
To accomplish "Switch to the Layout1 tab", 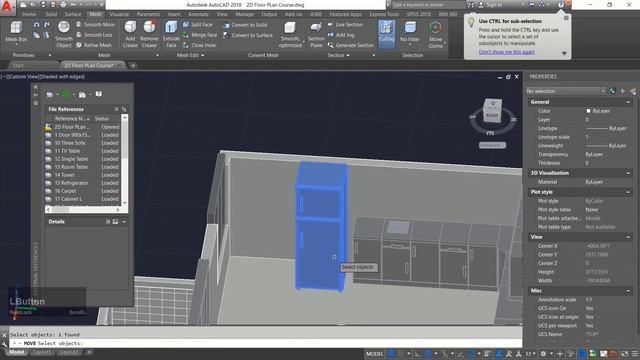I will pos(41,352).
